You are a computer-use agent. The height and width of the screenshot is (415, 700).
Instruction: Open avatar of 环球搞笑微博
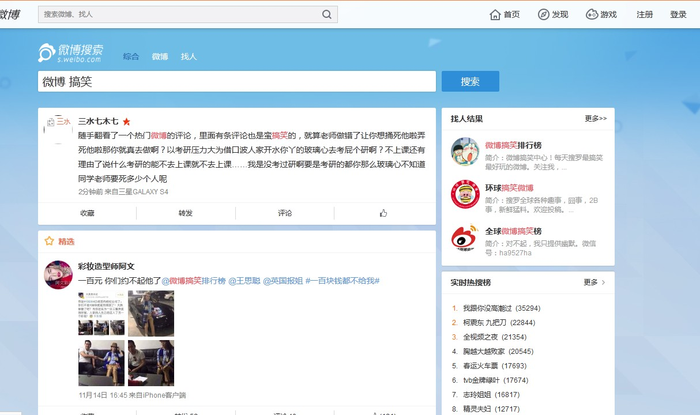pyautogui.click(x=465, y=195)
